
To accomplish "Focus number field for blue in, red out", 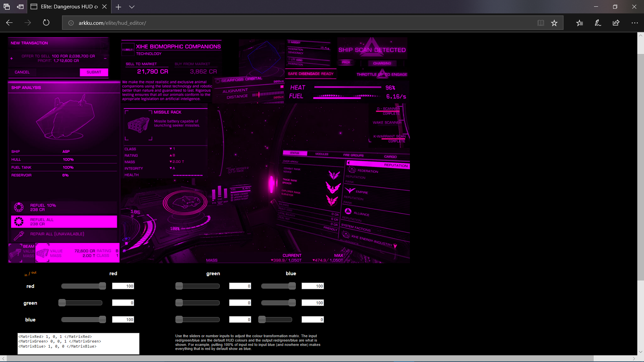I will 123,319.
